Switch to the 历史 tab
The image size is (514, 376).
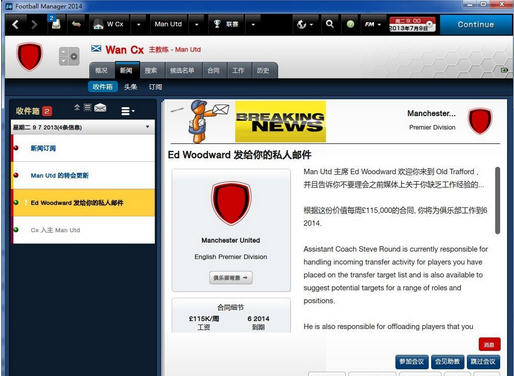[263, 70]
